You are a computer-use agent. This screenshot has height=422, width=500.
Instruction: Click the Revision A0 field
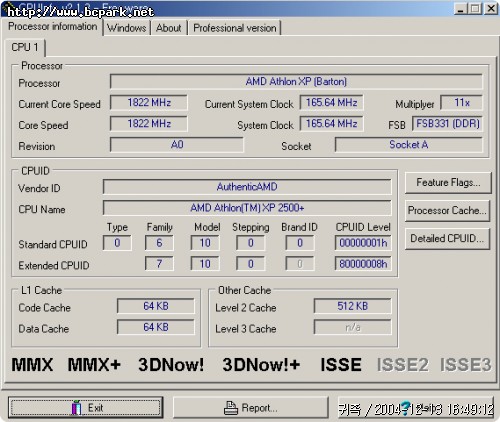(x=177, y=145)
